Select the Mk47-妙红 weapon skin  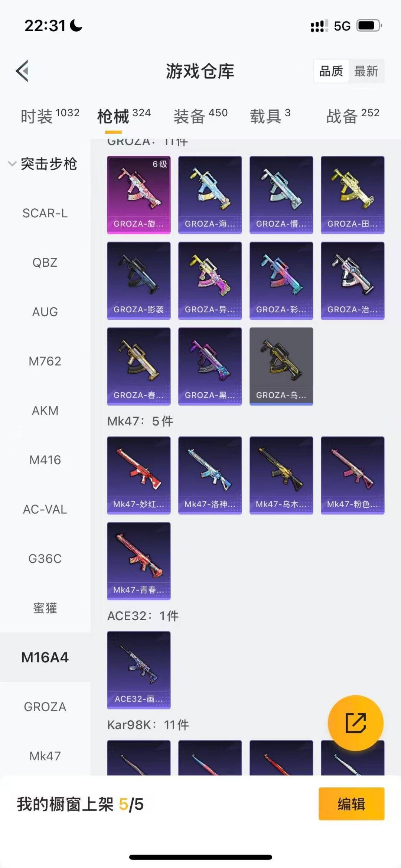tap(139, 475)
